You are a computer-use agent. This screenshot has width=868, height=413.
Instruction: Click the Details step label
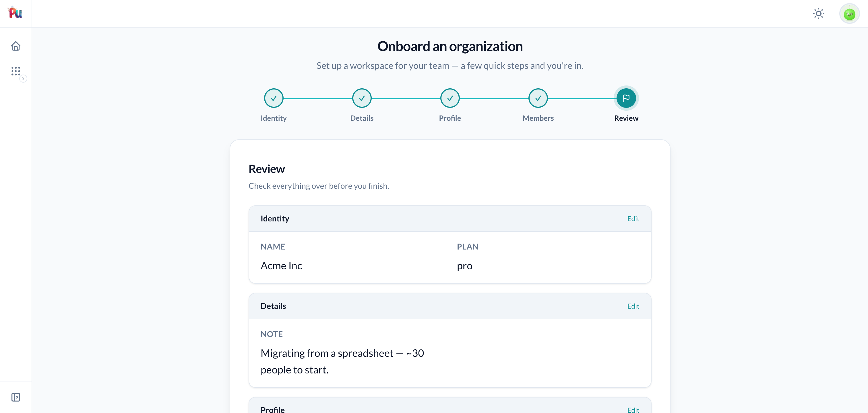pos(362,118)
